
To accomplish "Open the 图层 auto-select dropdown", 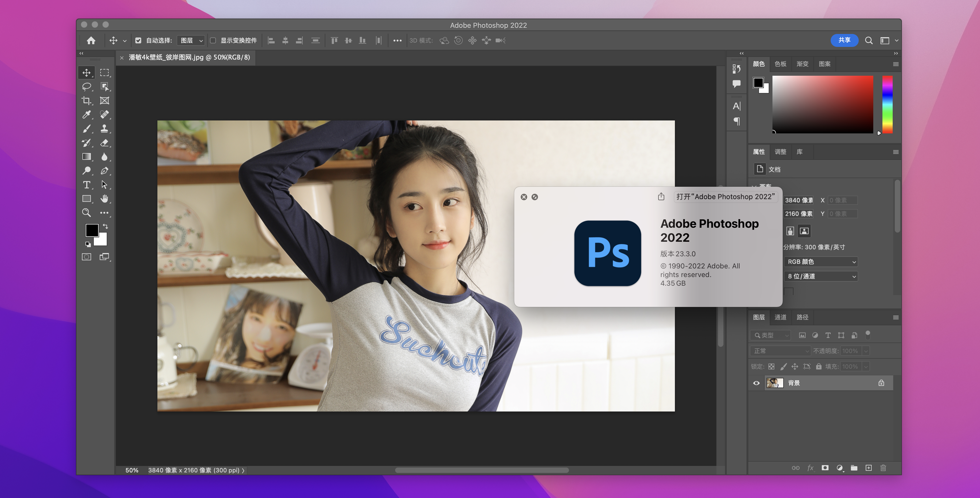I will [191, 40].
